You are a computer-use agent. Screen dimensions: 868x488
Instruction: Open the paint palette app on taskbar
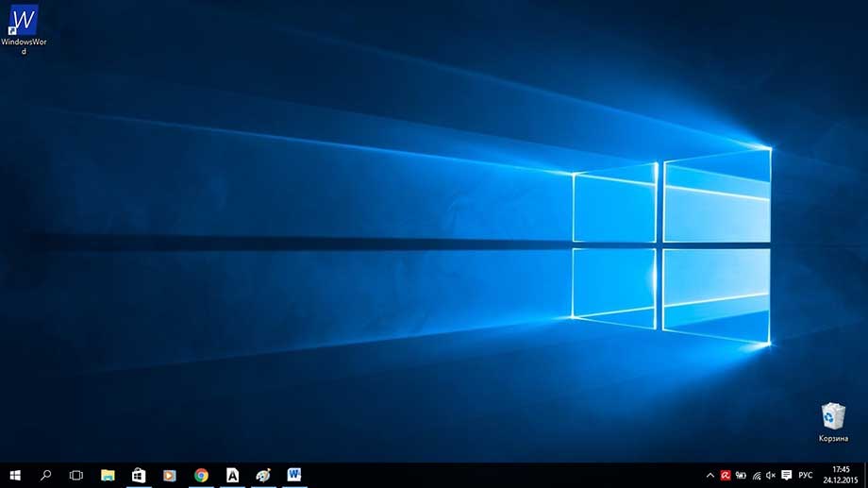(263, 476)
